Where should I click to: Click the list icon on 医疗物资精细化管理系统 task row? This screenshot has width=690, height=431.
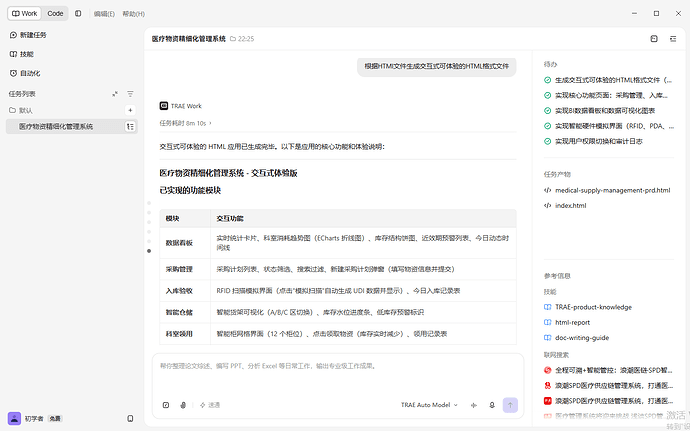(x=130, y=126)
